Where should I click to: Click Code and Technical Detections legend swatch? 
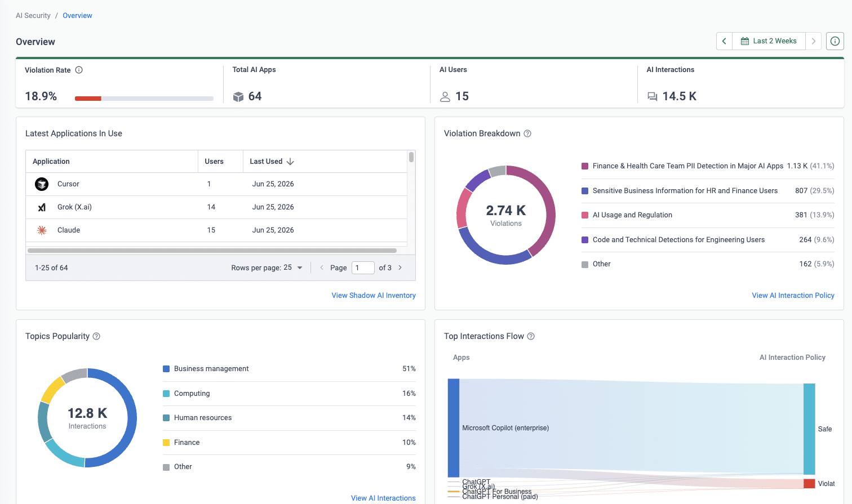point(585,240)
